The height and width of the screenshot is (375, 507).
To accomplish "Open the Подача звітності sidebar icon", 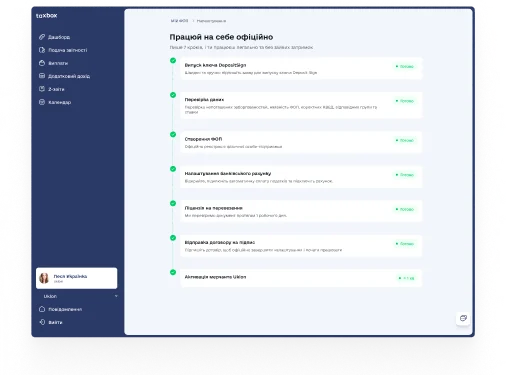I will [x=42, y=50].
